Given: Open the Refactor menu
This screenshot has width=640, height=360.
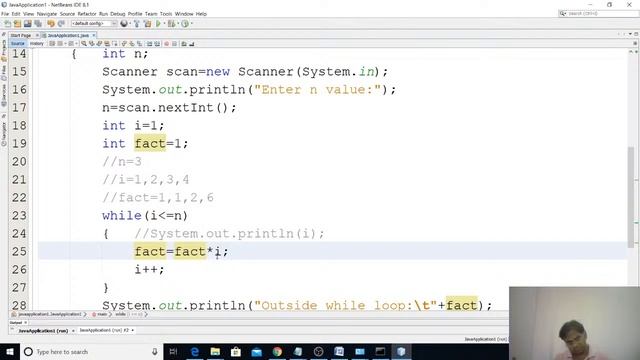Looking at the screenshot, I should coord(87,14).
